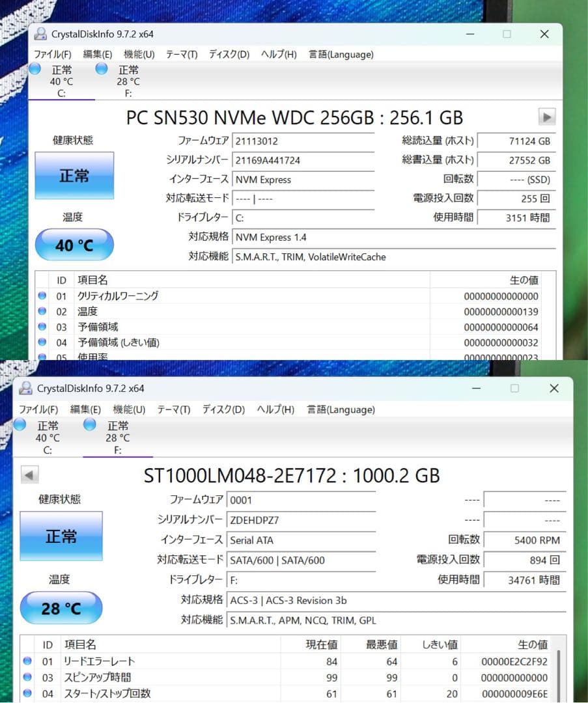
Task: Click the 28 °C temperature gauge of ST1000LM048
Action: [x=61, y=607]
